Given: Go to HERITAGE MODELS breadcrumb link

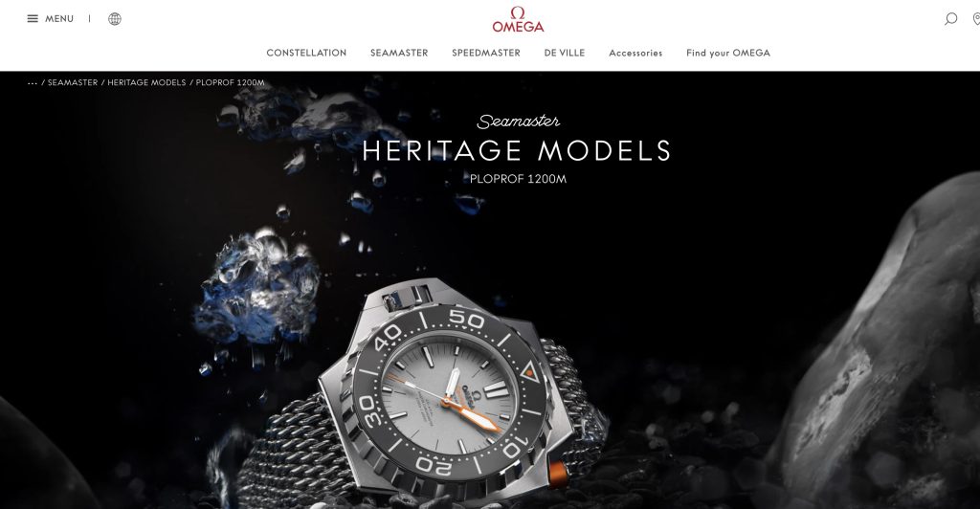Looking at the screenshot, I should [x=146, y=82].
